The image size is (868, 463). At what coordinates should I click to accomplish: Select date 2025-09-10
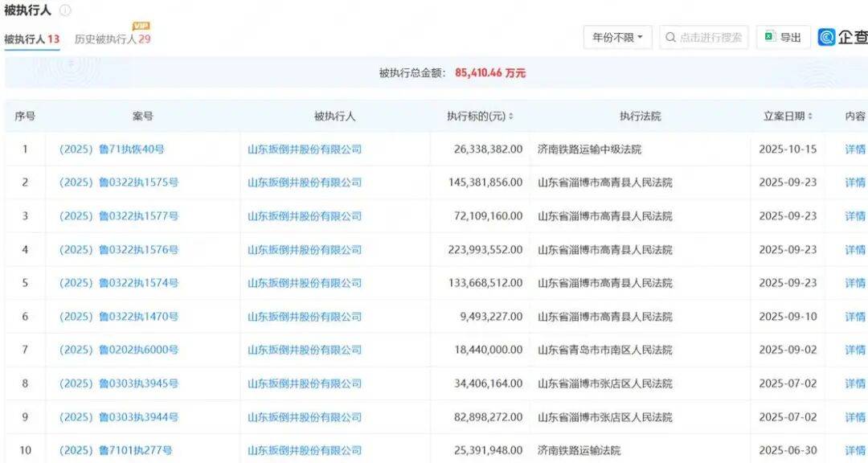coord(788,317)
